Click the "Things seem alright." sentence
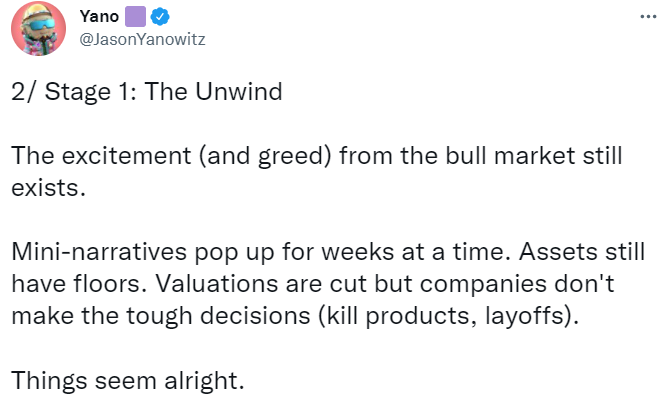668x411 pixels. click(x=128, y=380)
